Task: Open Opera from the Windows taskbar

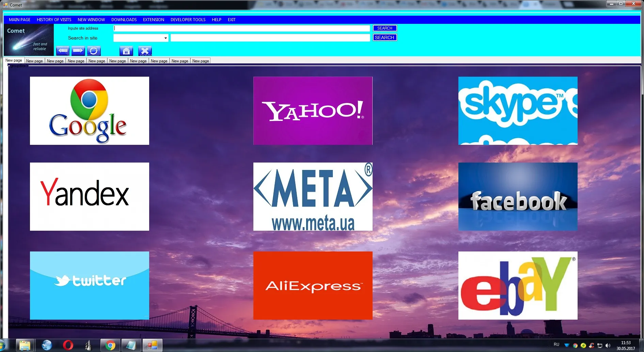Action: click(x=68, y=345)
